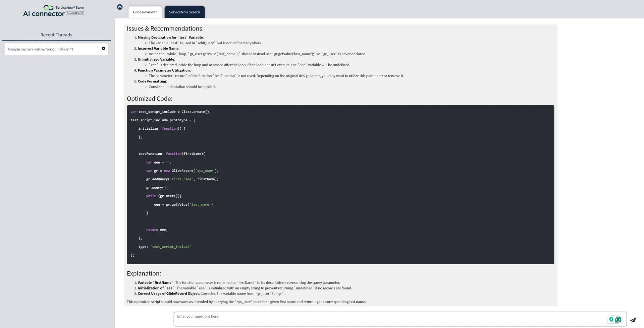
Task: Click code line 'gr.query();'
Action: (x=157, y=188)
